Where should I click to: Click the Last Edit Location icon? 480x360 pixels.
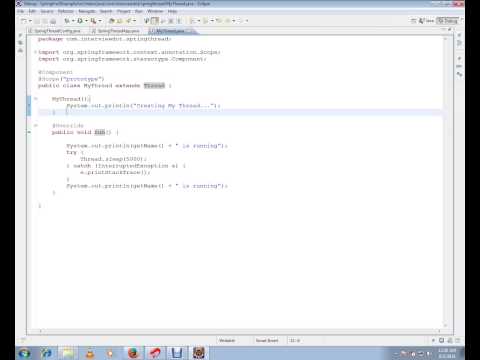(219, 21)
